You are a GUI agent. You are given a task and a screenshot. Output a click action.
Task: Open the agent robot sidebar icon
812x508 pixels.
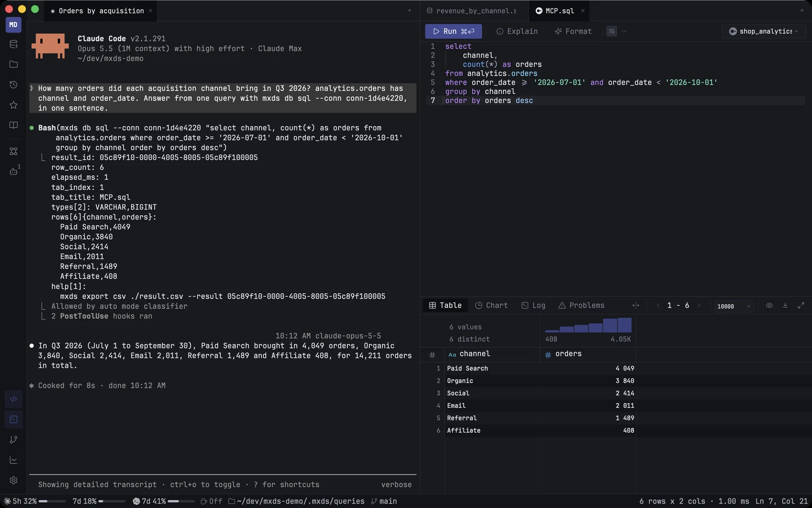coord(14,171)
